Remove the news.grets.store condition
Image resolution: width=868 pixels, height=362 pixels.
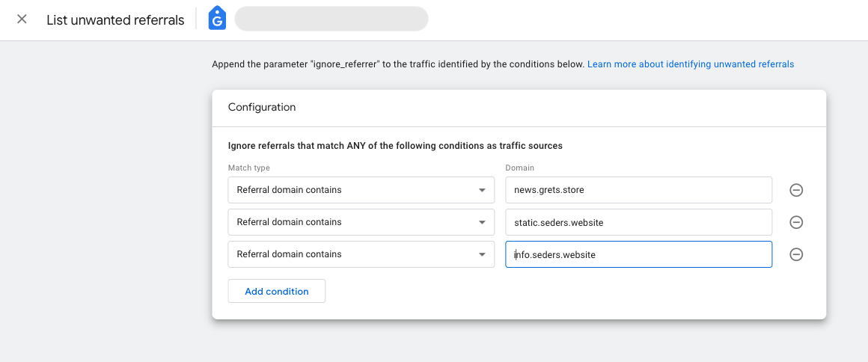(x=796, y=191)
